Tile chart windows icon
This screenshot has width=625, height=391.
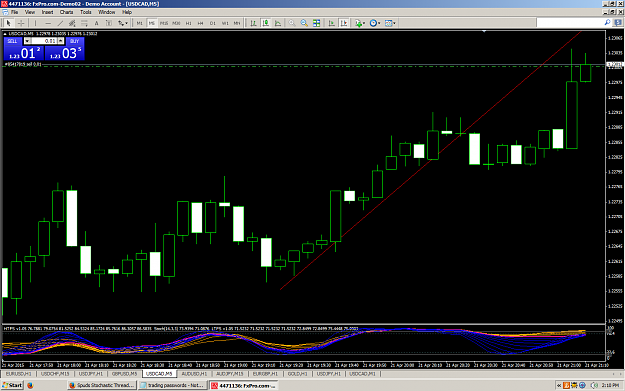pyautogui.click(x=316, y=23)
